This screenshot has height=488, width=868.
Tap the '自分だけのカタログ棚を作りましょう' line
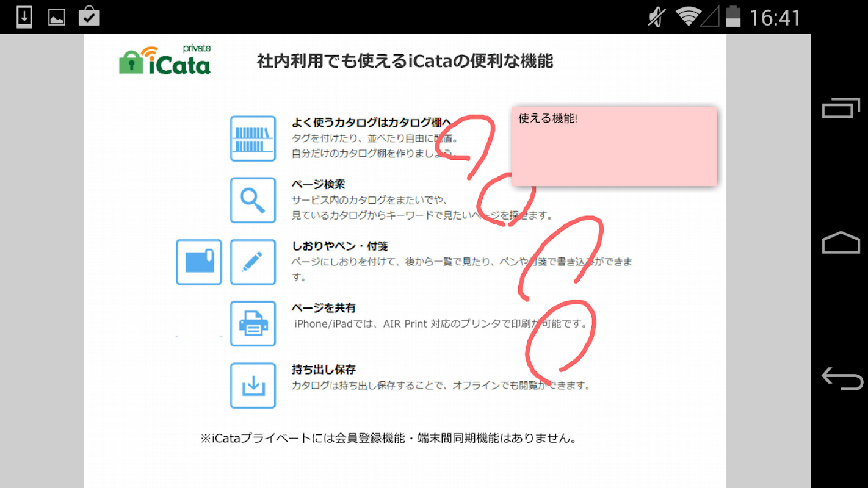[x=374, y=154]
